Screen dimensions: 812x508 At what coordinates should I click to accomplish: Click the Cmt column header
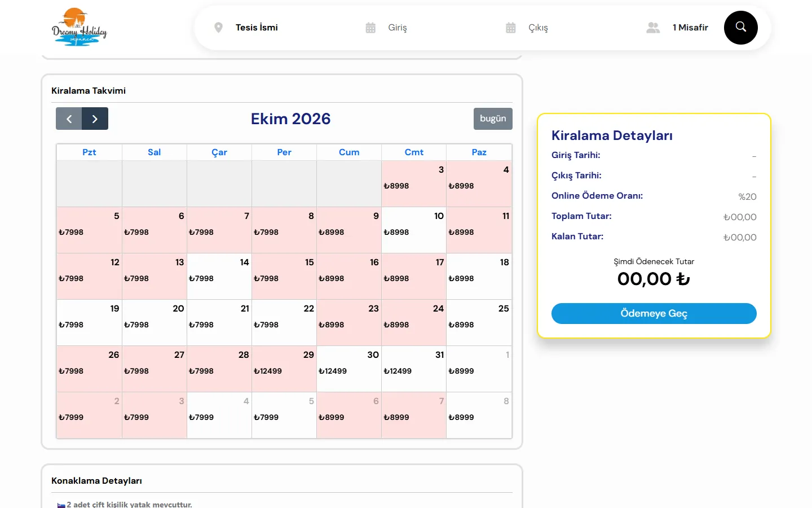pos(414,152)
